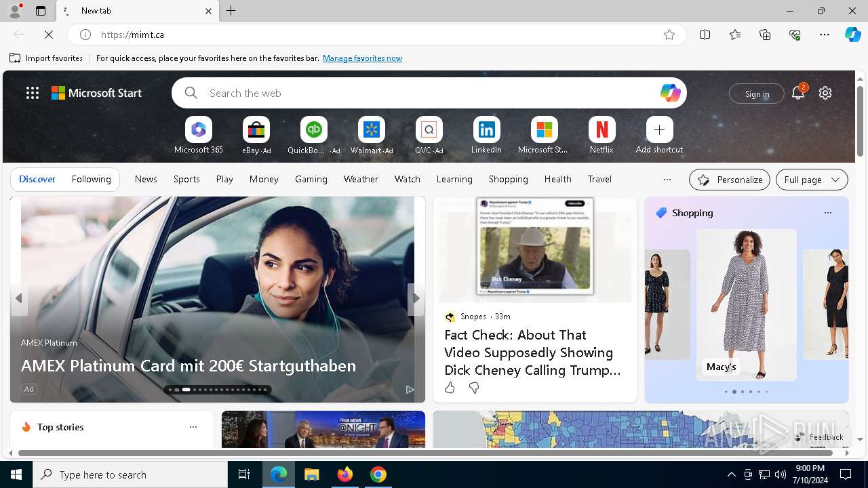Open the Sports category

click(x=186, y=179)
